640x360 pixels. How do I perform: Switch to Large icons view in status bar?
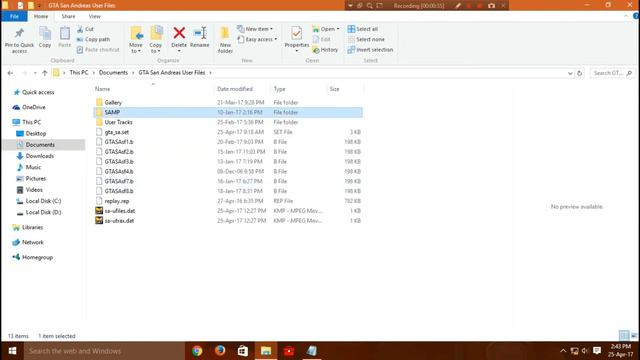pos(634,336)
